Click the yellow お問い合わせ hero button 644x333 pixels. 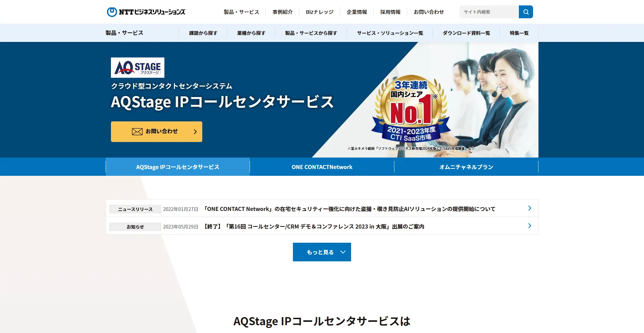coord(157,132)
